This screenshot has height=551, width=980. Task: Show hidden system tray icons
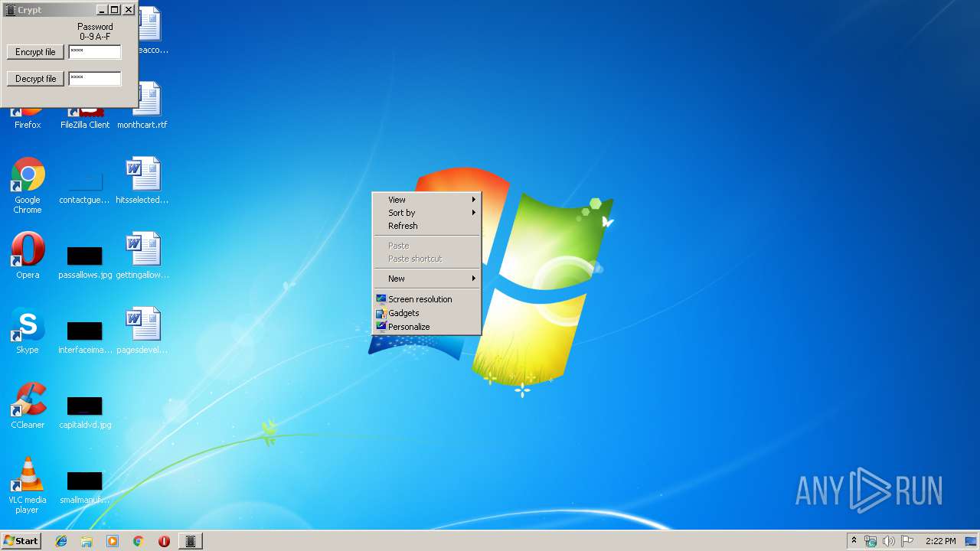tap(854, 541)
